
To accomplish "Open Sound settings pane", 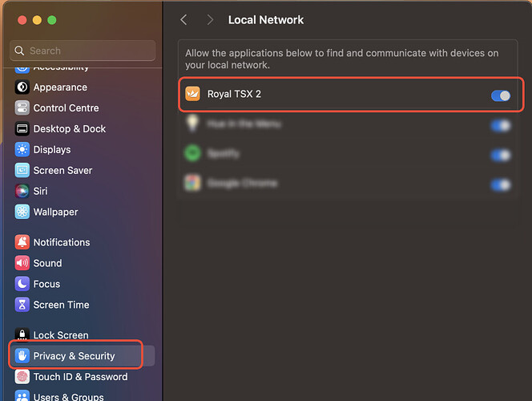I will coord(47,263).
